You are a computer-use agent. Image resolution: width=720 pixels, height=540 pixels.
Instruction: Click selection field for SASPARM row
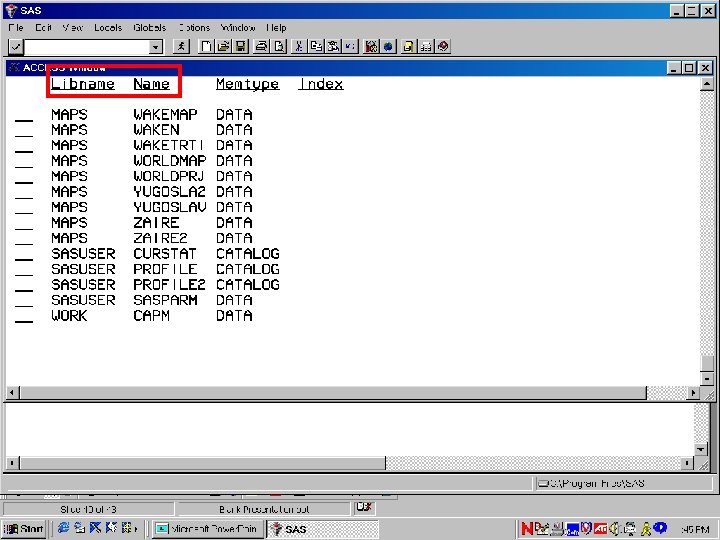coord(24,302)
